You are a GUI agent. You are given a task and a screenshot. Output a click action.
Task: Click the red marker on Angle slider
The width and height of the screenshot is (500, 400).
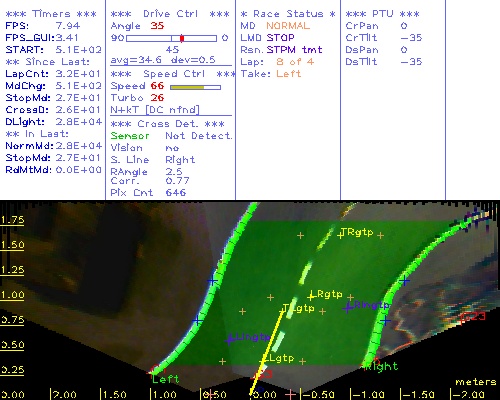tap(182, 38)
